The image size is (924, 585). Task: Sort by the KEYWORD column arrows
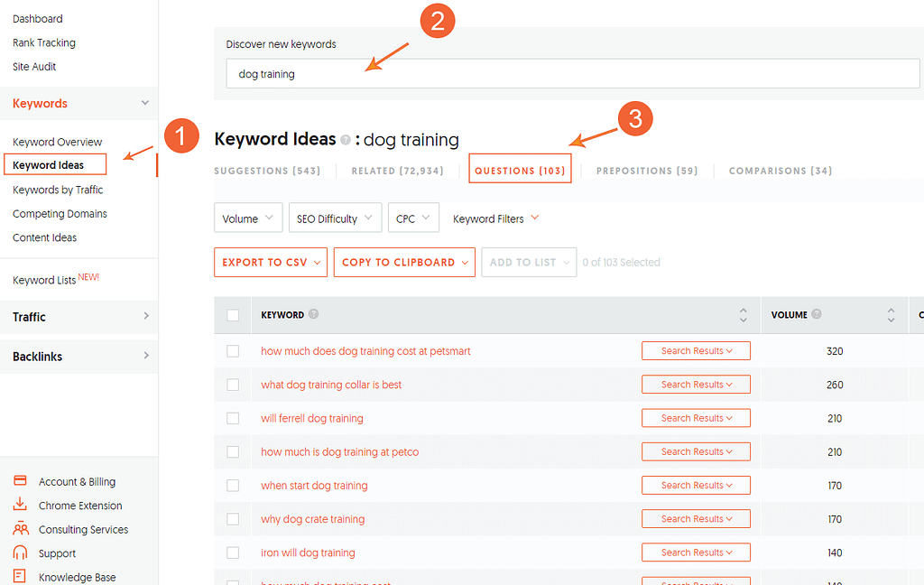pyautogui.click(x=744, y=315)
